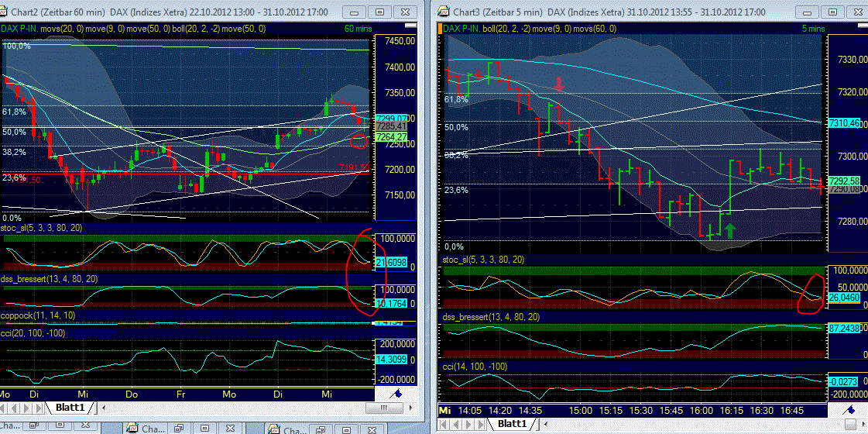This screenshot has height=434, width=868.
Task: Click the 'Fr' day axis label in Chart2
Action: 181,394
